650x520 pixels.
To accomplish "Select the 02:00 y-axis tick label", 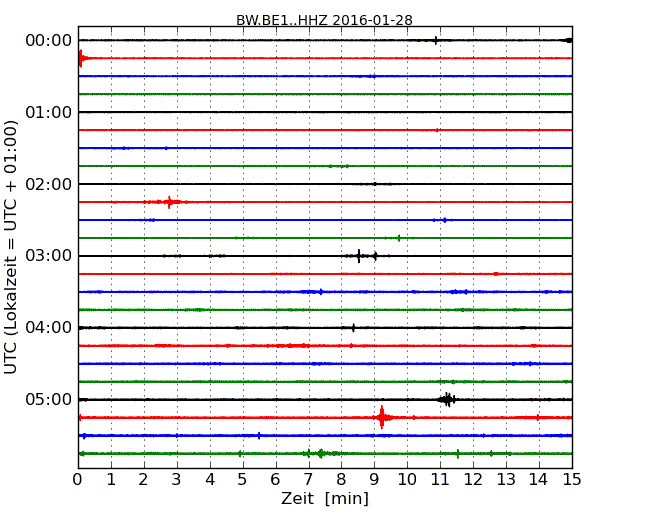I will click(49, 184).
